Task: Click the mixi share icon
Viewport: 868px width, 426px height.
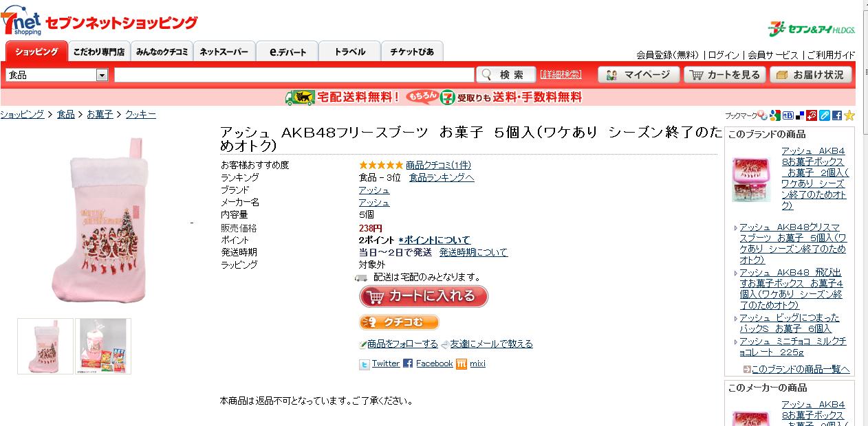Action: click(462, 364)
